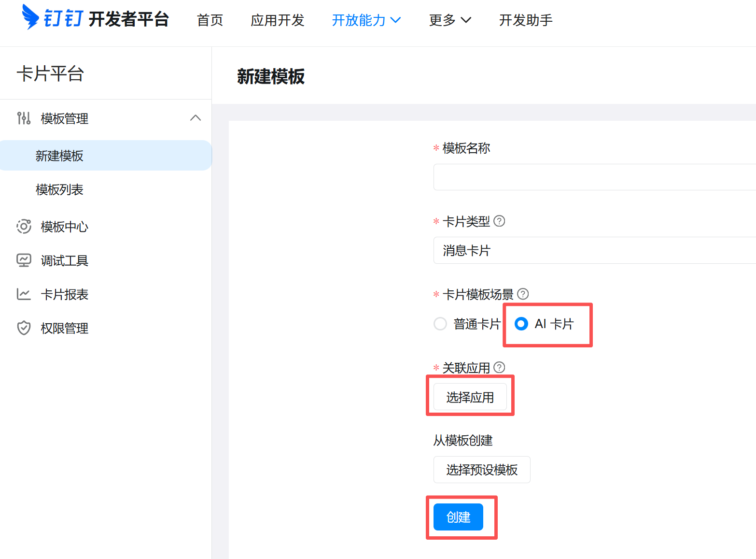Click the 权限管理 shield icon
Image resolution: width=756 pixels, height=559 pixels.
coord(24,328)
